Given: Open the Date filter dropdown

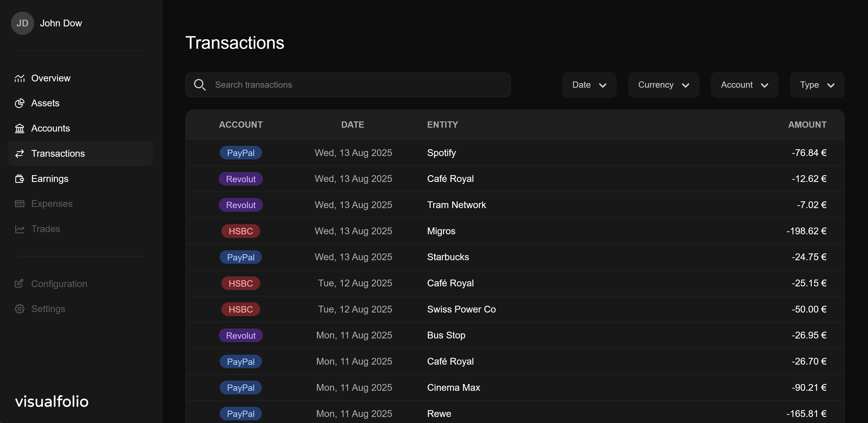Looking at the screenshot, I should 589,85.
